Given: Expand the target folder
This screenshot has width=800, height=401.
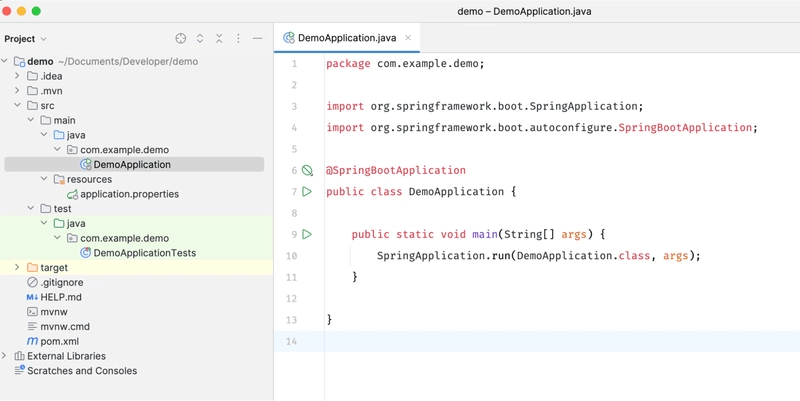Looking at the screenshot, I should click(17, 268).
